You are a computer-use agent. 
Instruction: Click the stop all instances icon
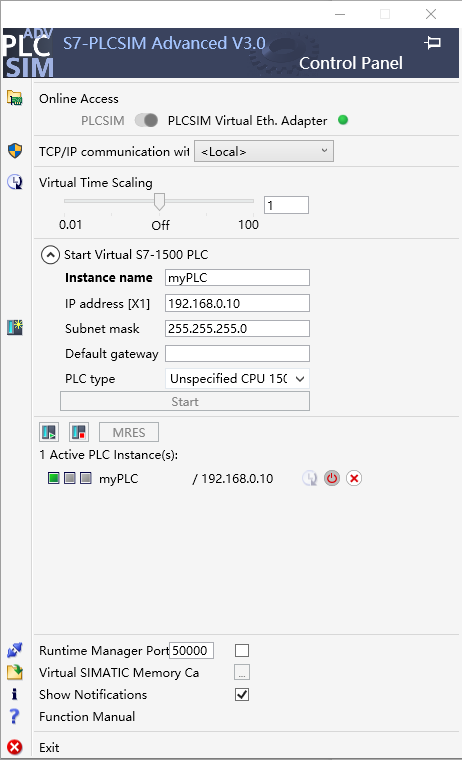tap(79, 432)
